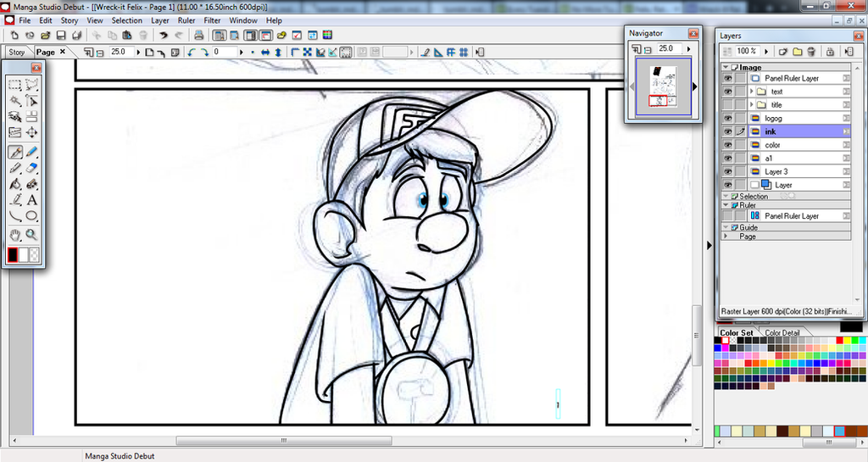868x462 pixels.
Task: Open the Filter menu
Action: [212, 20]
